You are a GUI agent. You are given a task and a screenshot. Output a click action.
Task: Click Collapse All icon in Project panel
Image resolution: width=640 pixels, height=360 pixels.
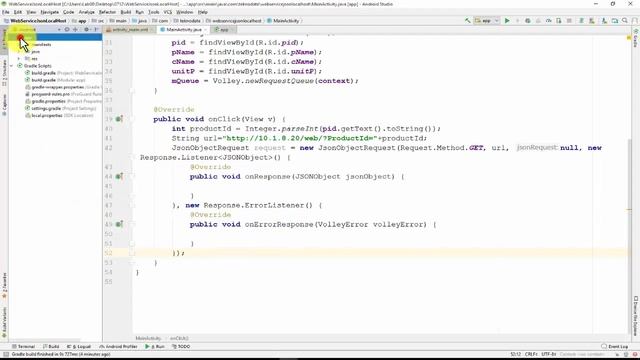76,29
